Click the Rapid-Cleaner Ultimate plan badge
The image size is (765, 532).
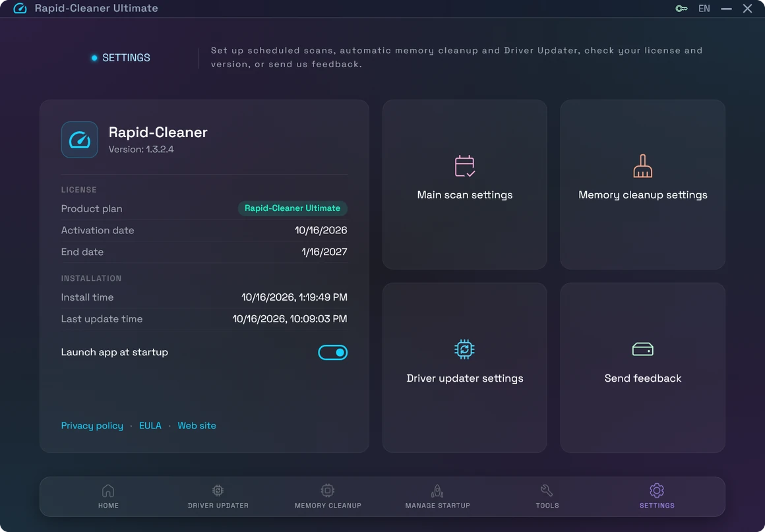(292, 208)
